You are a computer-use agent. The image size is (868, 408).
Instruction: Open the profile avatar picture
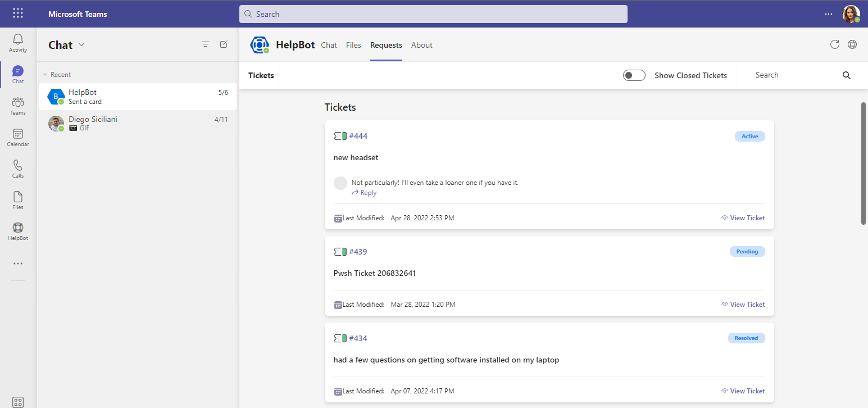point(851,14)
